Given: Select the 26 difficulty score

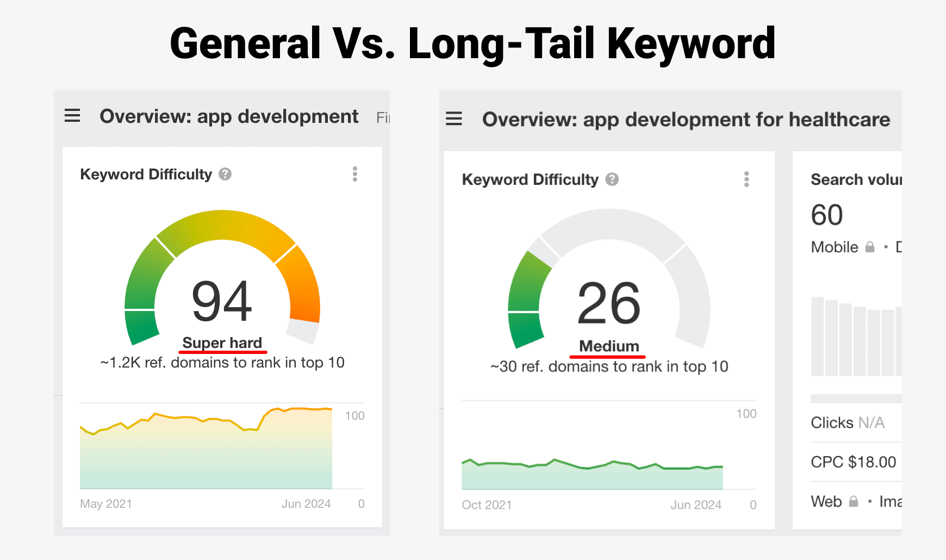Looking at the screenshot, I should (609, 303).
